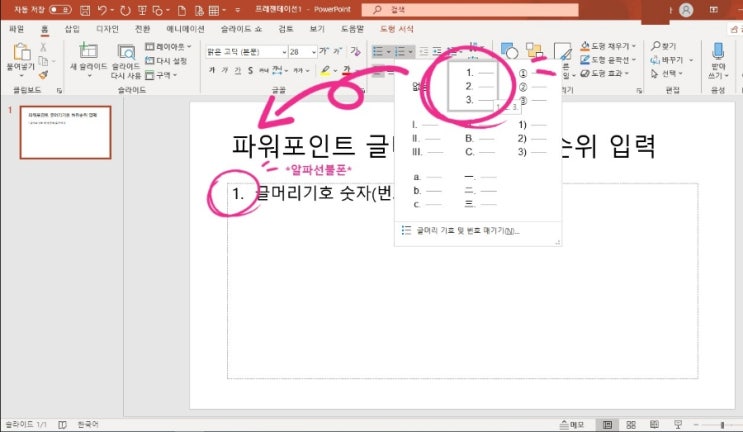The width and height of the screenshot is (743, 432).
Task: Click the Redo icon in title bar
Action: click(x=125, y=10)
